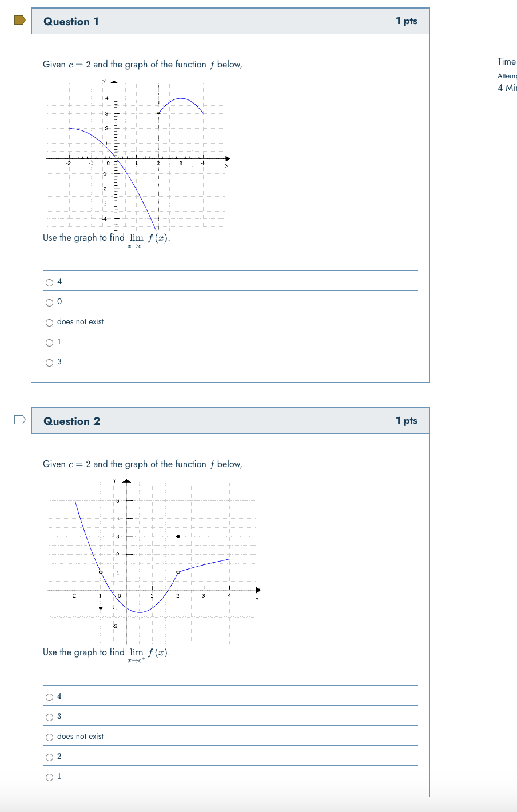Click the '1 pts' label on Question 2
517x812 pixels.
[x=408, y=420]
